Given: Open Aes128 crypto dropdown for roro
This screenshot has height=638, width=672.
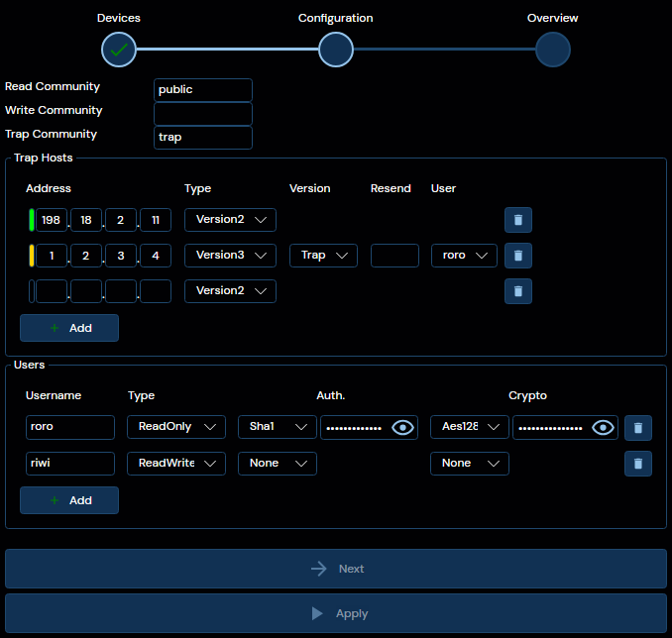Looking at the screenshot, I should (x=470, y=427).
